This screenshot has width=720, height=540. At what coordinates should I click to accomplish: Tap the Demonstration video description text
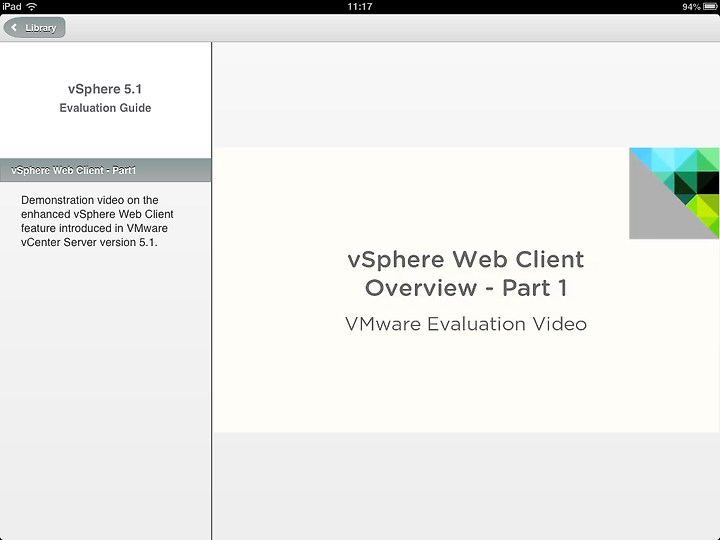97,221
